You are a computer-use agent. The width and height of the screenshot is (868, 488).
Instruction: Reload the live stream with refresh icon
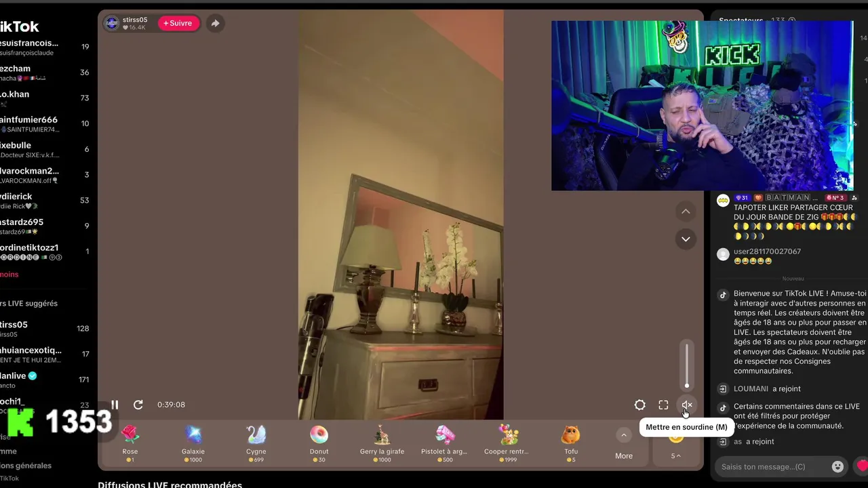coord(138,405)
